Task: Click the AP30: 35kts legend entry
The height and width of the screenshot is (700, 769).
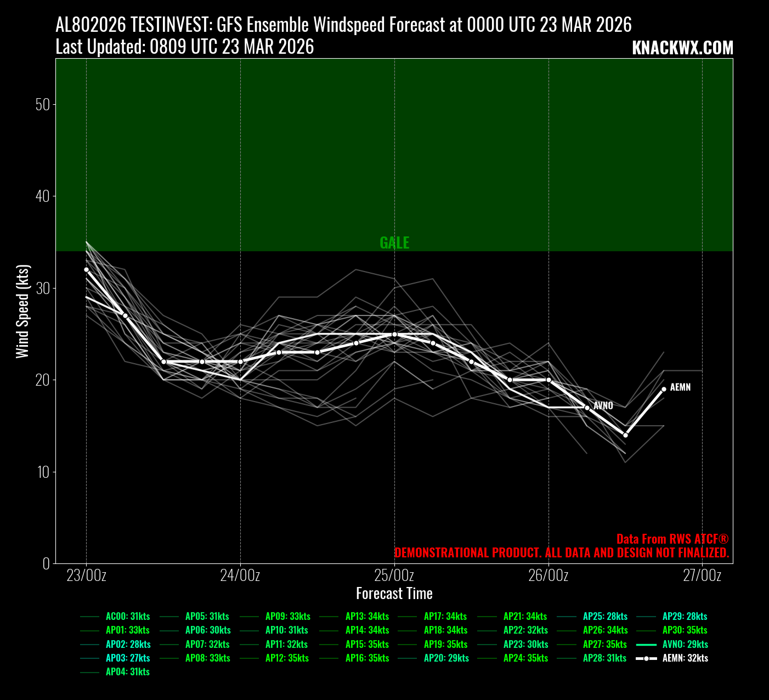Action: coord(685,630)
